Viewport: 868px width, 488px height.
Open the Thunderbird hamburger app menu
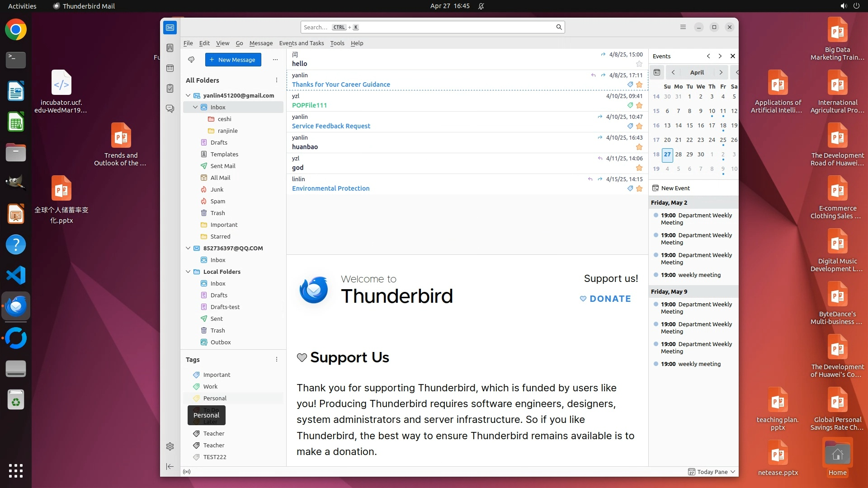683,27
